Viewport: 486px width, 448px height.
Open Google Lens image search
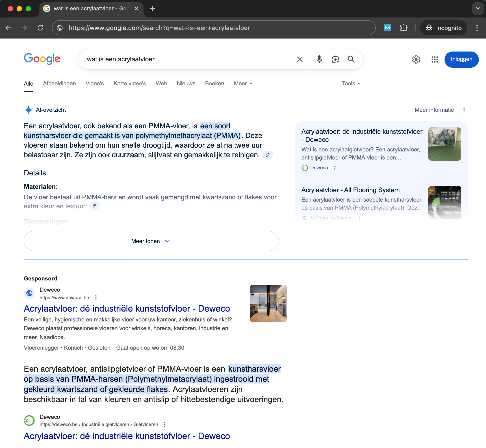pos(335,59)
